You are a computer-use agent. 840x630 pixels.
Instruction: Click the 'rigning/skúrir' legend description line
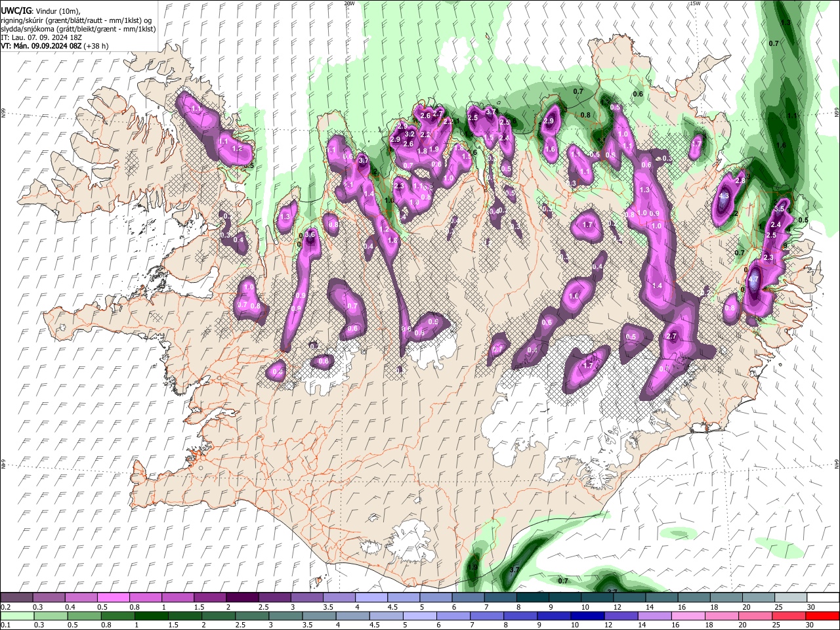tap(76, 20)
